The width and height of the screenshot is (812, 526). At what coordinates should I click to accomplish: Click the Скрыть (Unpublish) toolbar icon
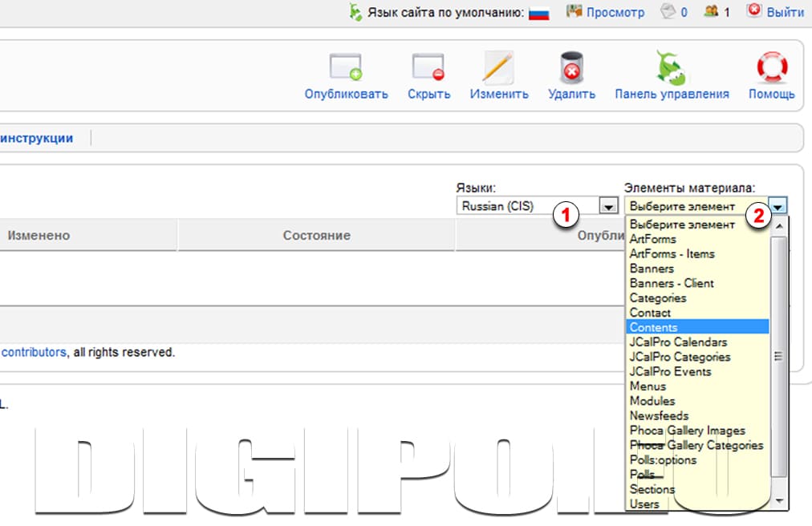point(428,67)
